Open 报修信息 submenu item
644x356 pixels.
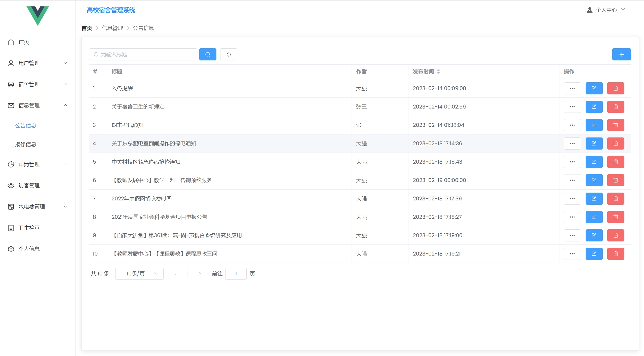click(x=26, y=144)
